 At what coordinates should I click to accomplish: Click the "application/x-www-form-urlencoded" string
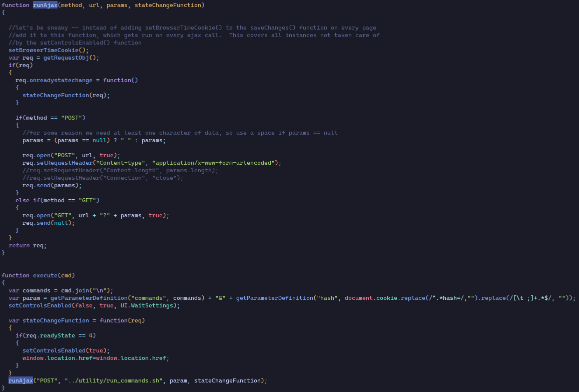tap(215, 163)
